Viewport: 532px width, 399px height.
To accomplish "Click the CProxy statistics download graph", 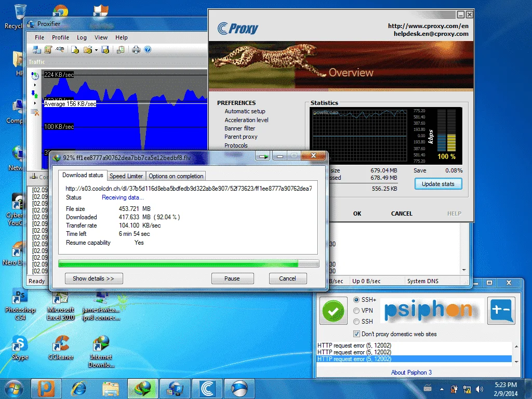I will pyautogui.click(x=360, y=136).
